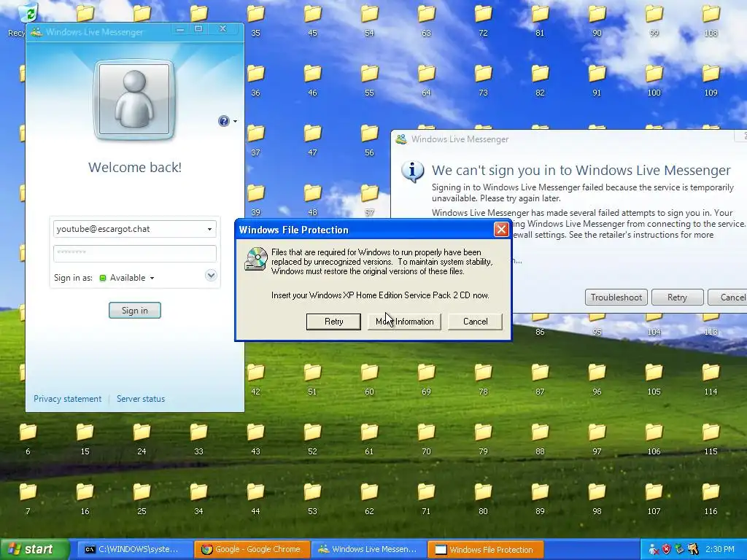Click the keys activation tray icon
The image size is (747, 560).
pyautogui.click(x=693, y=550)
